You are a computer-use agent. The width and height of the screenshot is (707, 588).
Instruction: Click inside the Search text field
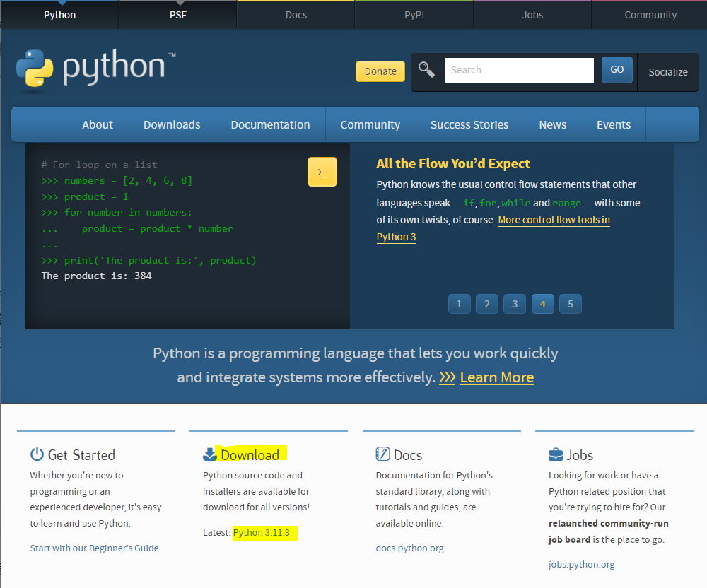point(519,70)
